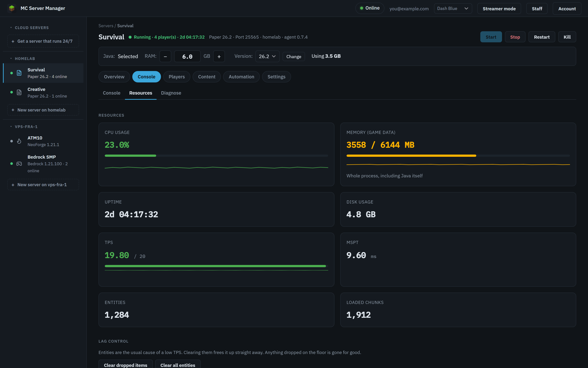This screenshot has width=588, height=368.
Task: Increase RAM with the plus stepper
Action: click(x=219, y=56)
